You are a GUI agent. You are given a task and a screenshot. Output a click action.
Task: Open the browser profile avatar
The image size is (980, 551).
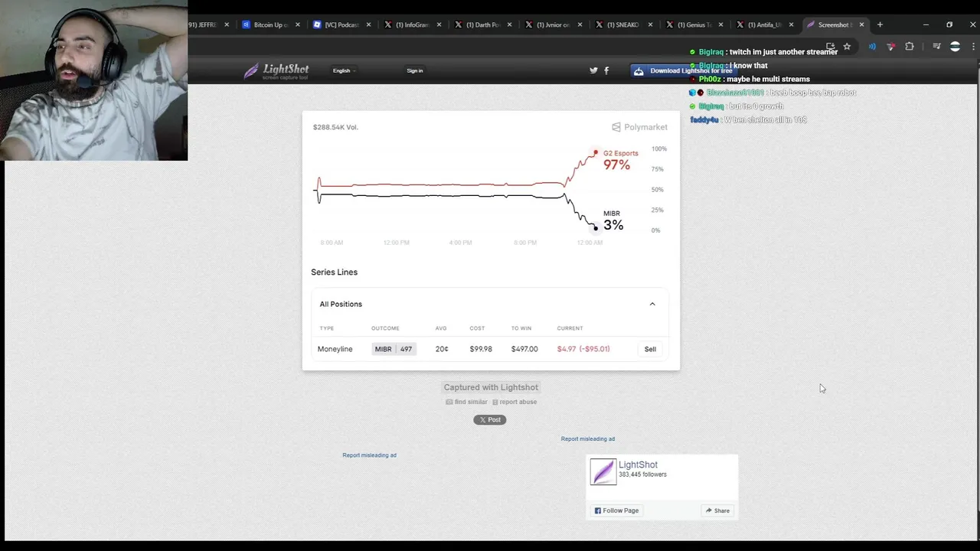click(x=955, y=47)
